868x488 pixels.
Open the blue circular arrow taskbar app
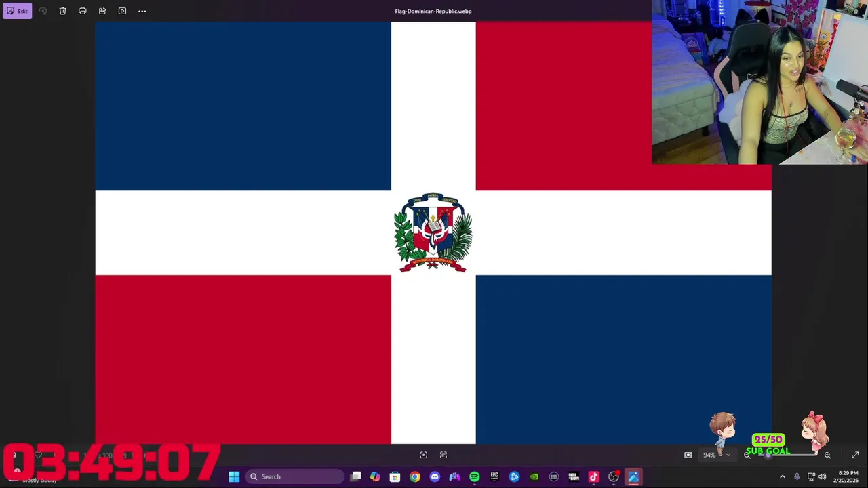coord(514,476)
